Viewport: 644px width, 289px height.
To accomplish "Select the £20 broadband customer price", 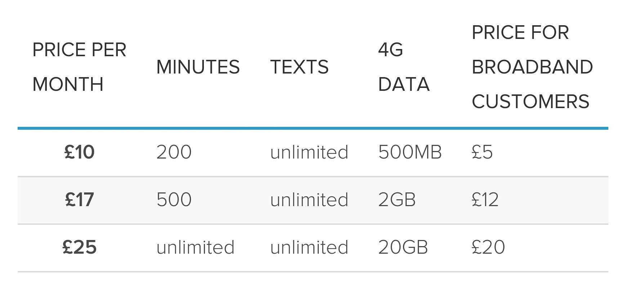I will (x=488, y=247).
